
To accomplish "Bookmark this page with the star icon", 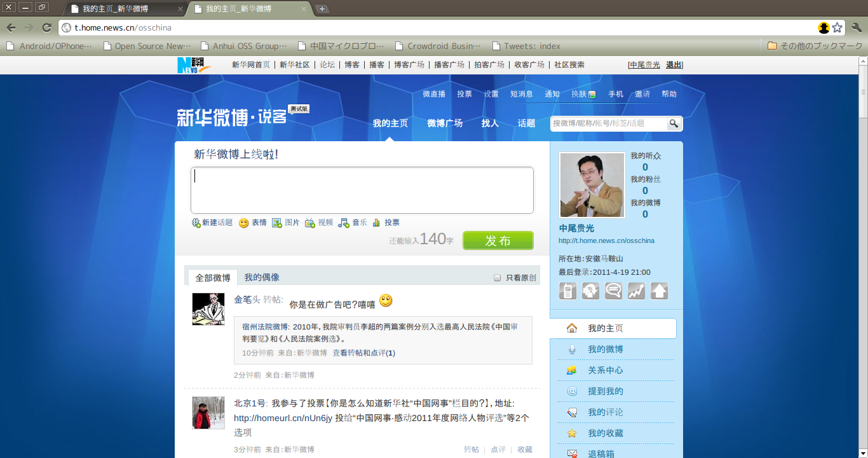I will [837, 27].
